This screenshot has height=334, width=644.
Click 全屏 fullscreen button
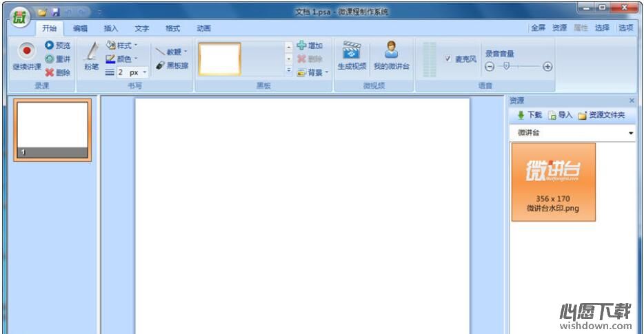(x=538, y=28)
